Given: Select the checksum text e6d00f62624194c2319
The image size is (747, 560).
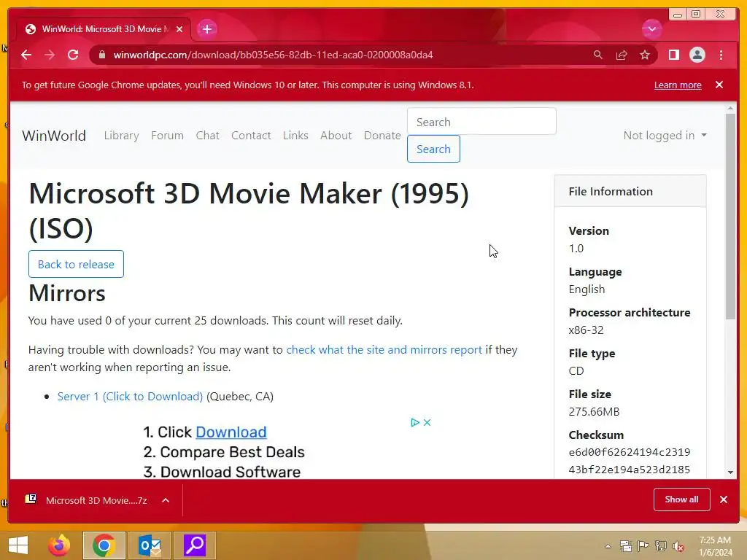Looking at the screenshot, I should pyautogui.click(x=630, y=452).
